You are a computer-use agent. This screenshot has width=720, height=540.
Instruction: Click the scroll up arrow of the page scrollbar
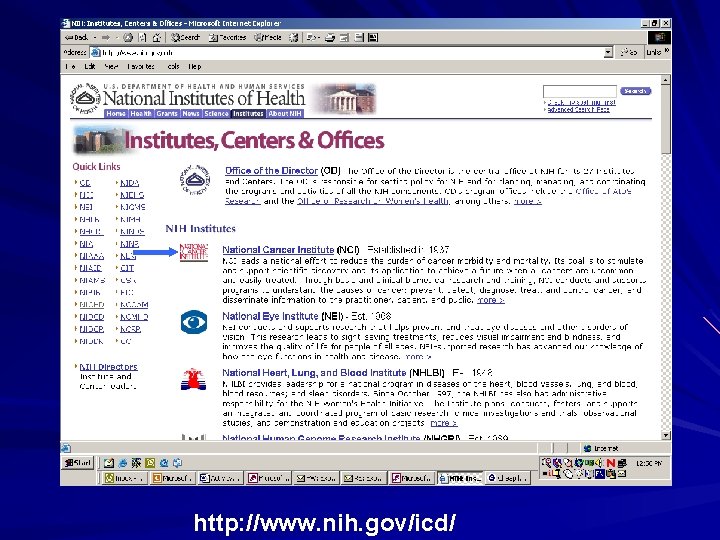tap(665, 80)
